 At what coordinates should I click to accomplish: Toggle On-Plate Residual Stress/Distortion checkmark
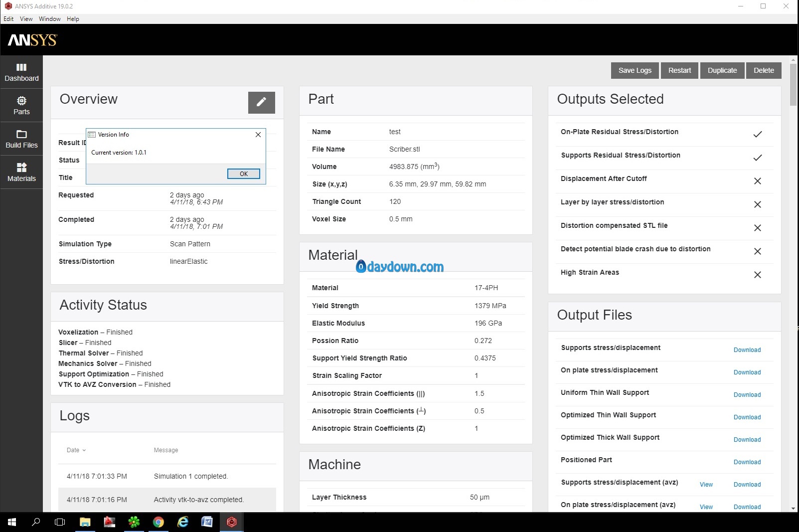coord(757,134)
